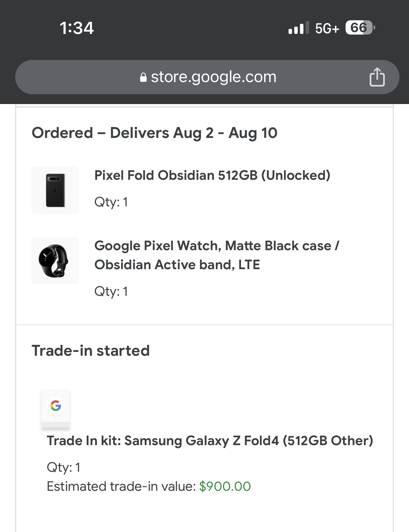
Task: Tap the Trade-in started heading
Action: [x=91, y=351]
